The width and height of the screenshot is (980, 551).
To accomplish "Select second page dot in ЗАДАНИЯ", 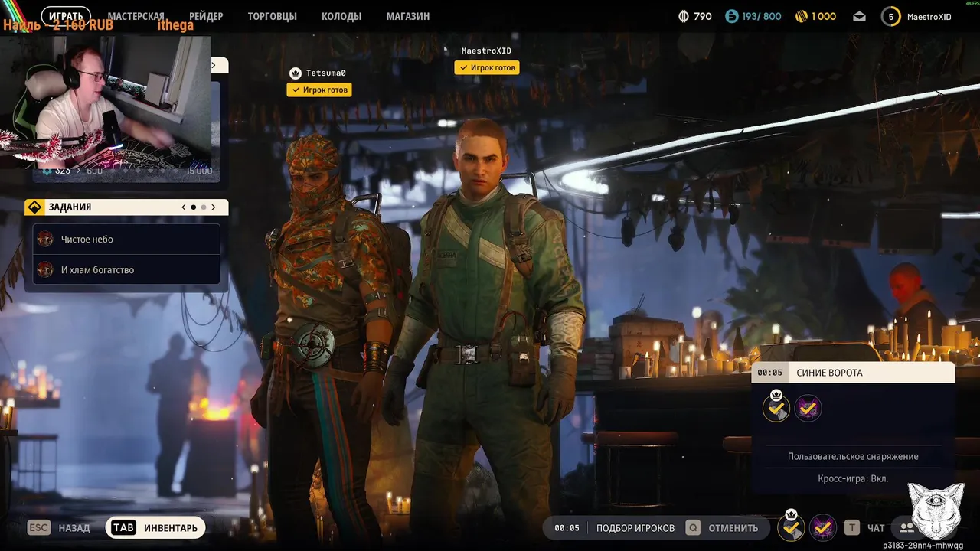I will (204, 207).
